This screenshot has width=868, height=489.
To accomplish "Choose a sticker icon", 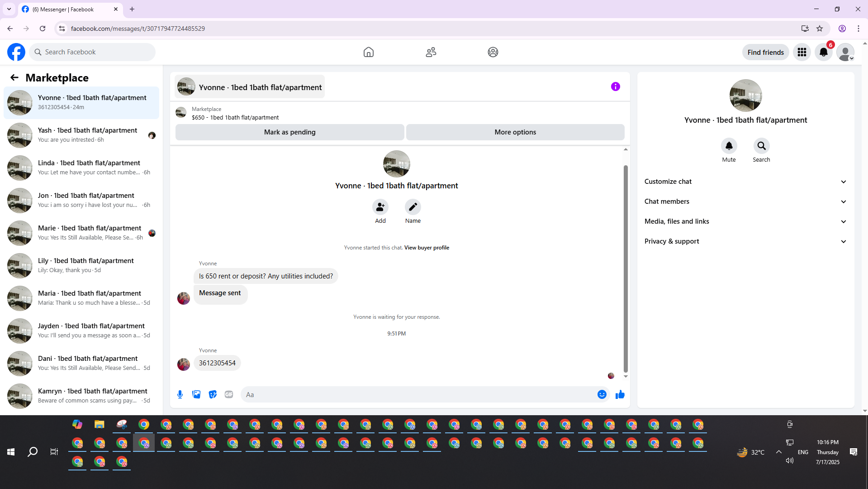I will point(213,394).
